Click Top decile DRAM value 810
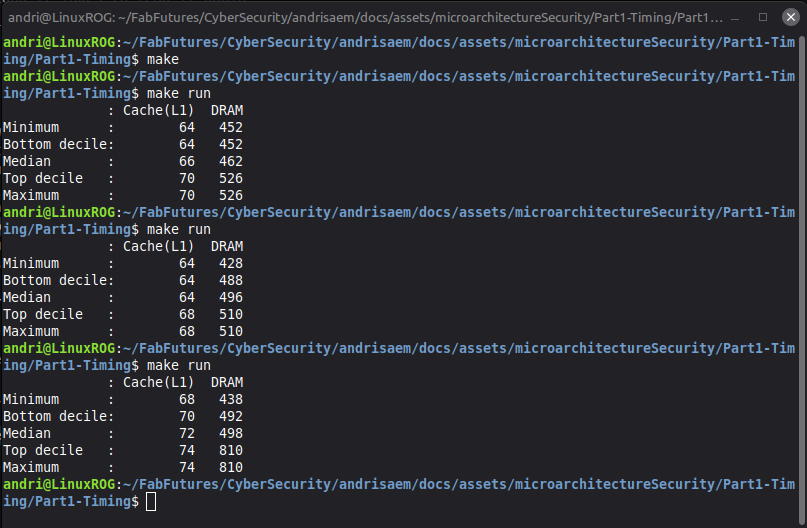The width and height of the screenshot is (807, 528). 231,450
